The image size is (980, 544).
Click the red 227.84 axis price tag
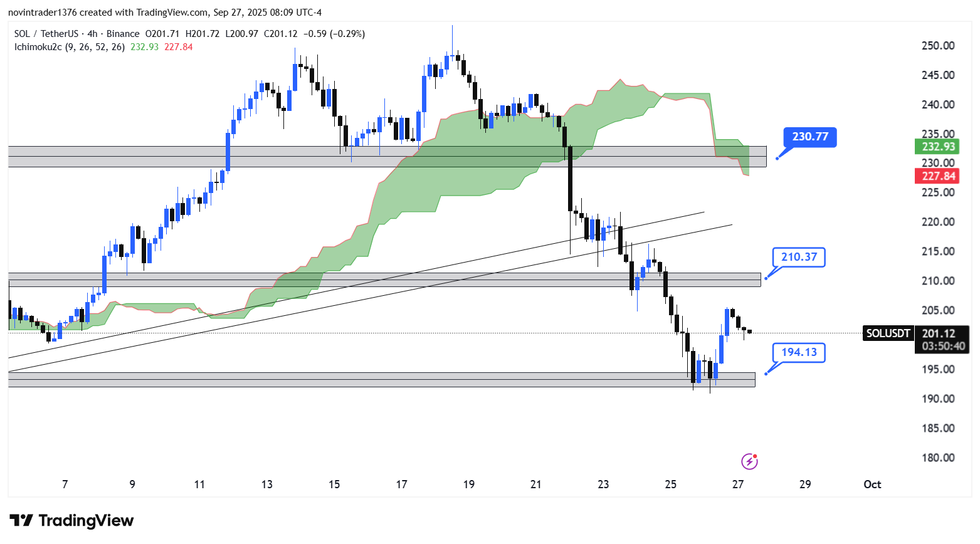(x=938, y=176)
